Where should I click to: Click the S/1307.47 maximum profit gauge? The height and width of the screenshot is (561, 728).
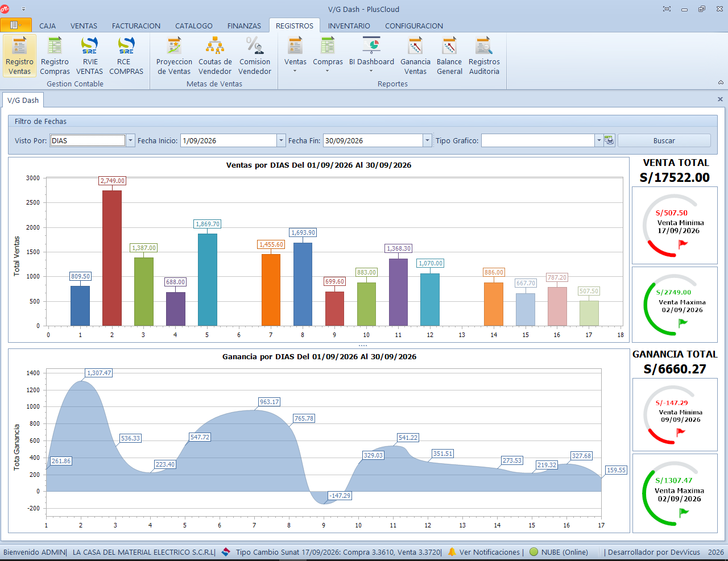click(x=675, y=493)
